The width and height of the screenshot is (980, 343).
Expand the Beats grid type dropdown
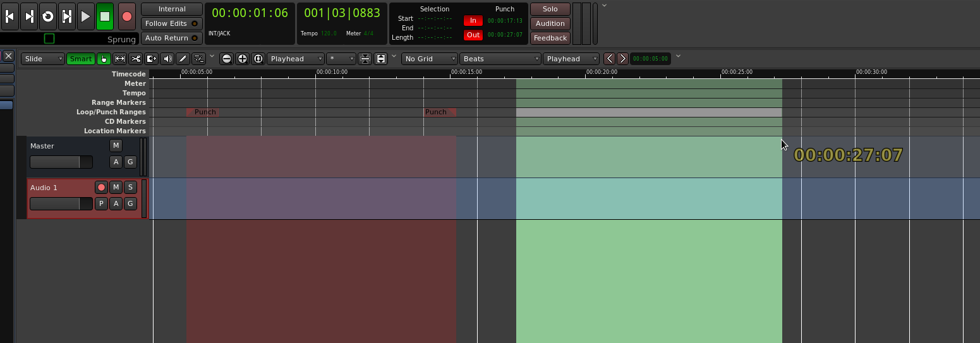tap(500, 59)
